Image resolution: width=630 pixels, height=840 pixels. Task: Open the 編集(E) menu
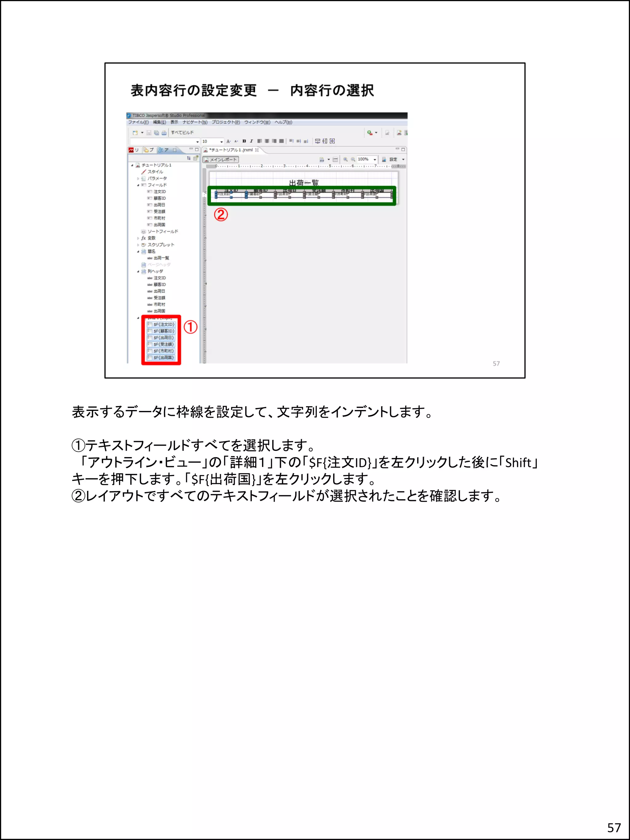coord(159,122)
